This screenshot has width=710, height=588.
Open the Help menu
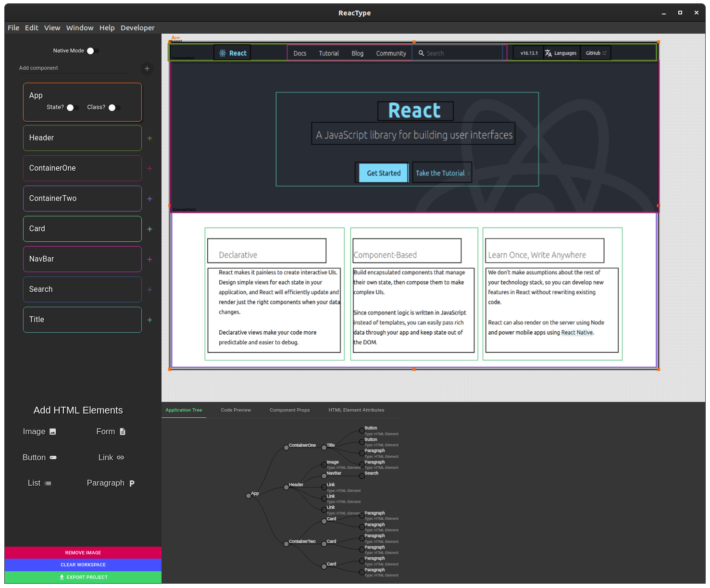pos(107,28)
